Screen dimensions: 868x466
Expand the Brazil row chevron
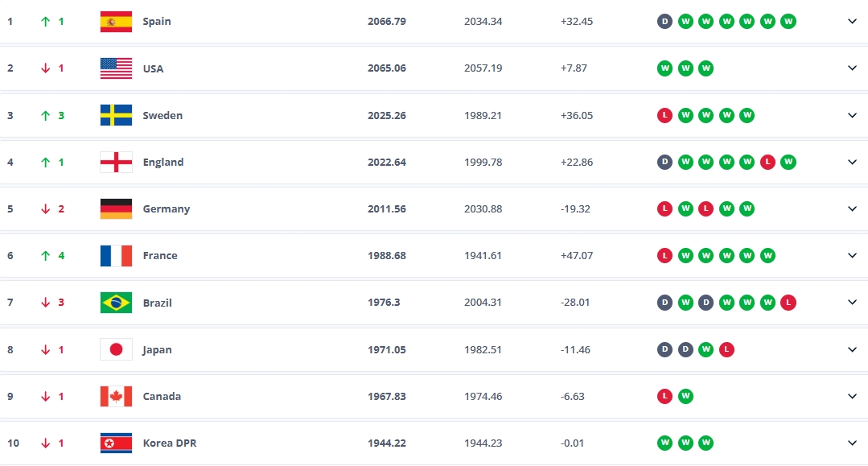(852, 303)
